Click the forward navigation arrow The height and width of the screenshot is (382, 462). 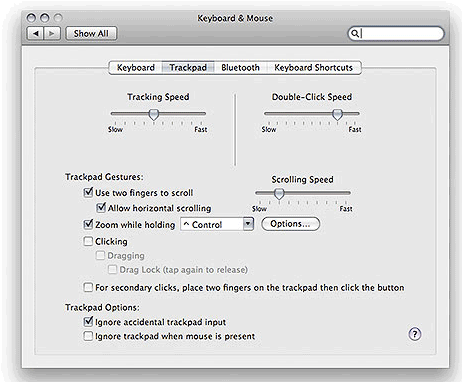point(52,33)
